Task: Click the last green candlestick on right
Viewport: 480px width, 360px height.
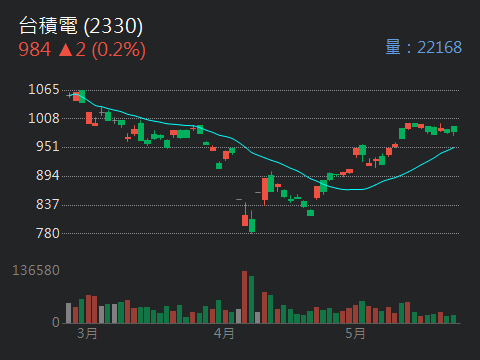Action: tap(454, 131)
